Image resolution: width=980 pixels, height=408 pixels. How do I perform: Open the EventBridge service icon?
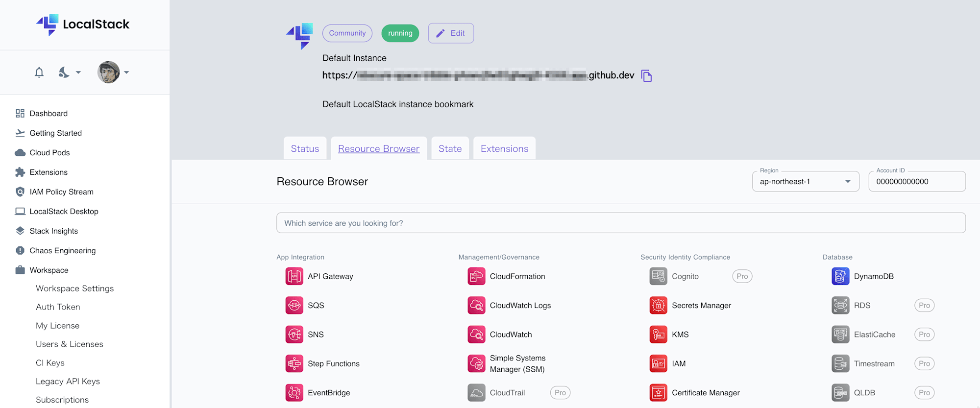[294, 393]
